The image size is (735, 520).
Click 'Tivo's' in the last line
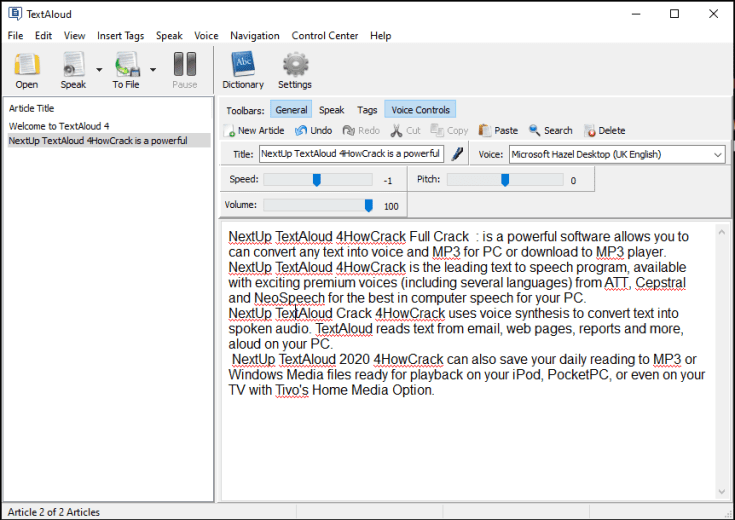click(292, 390)
